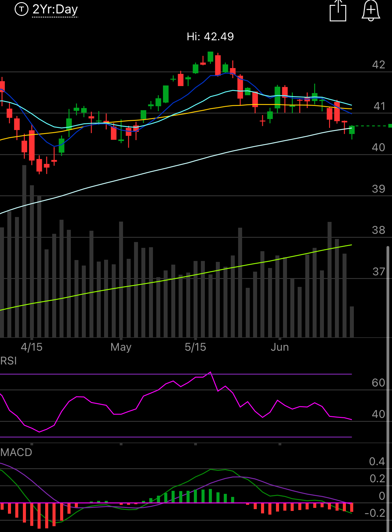Tap the circled T ticker icon

(x=21, y=9)
